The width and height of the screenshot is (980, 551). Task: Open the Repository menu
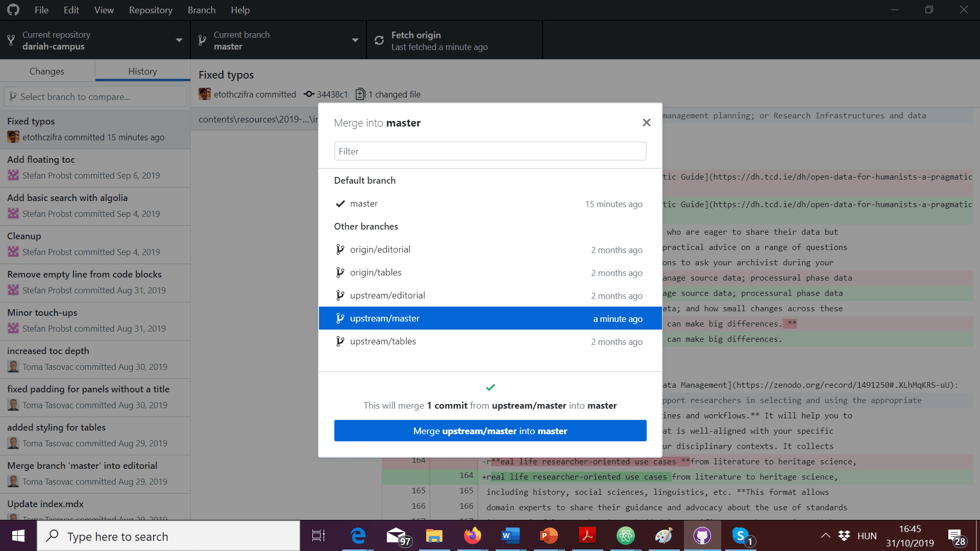click(x=151, y=10)
